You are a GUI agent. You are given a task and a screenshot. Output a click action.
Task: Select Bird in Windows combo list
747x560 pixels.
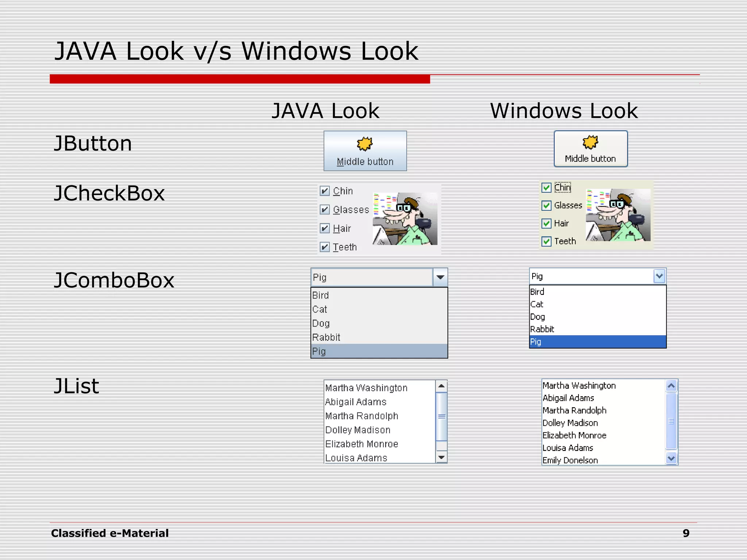598,292
